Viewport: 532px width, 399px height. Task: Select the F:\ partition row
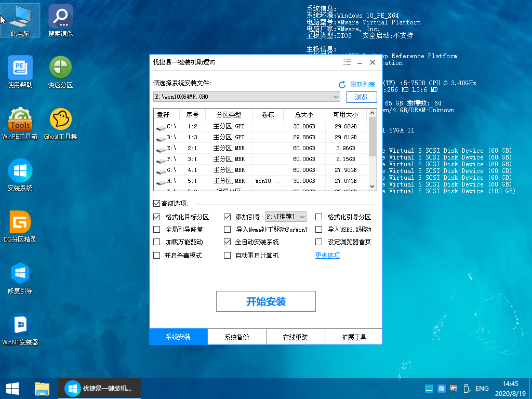click(x=260, y=159)
